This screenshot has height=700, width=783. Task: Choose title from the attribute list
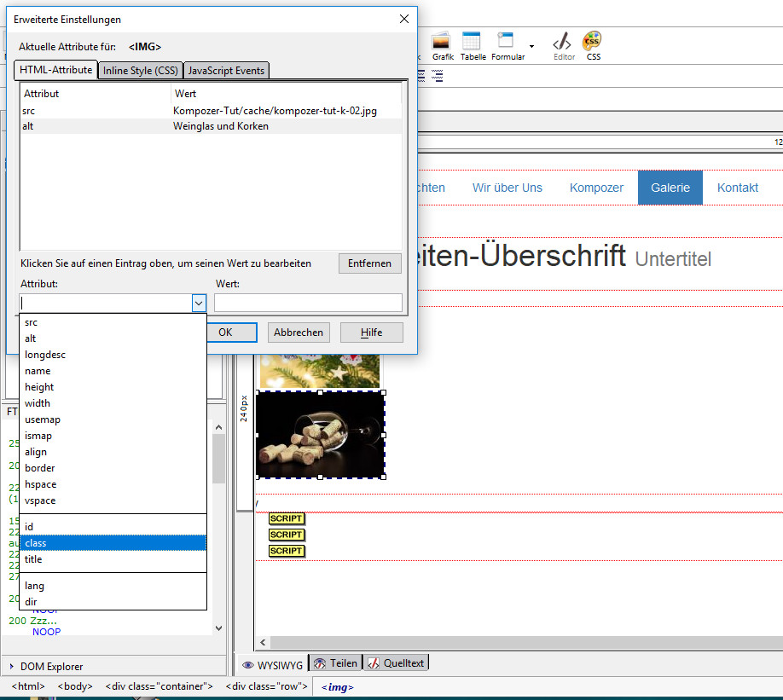tap(113, 559)
